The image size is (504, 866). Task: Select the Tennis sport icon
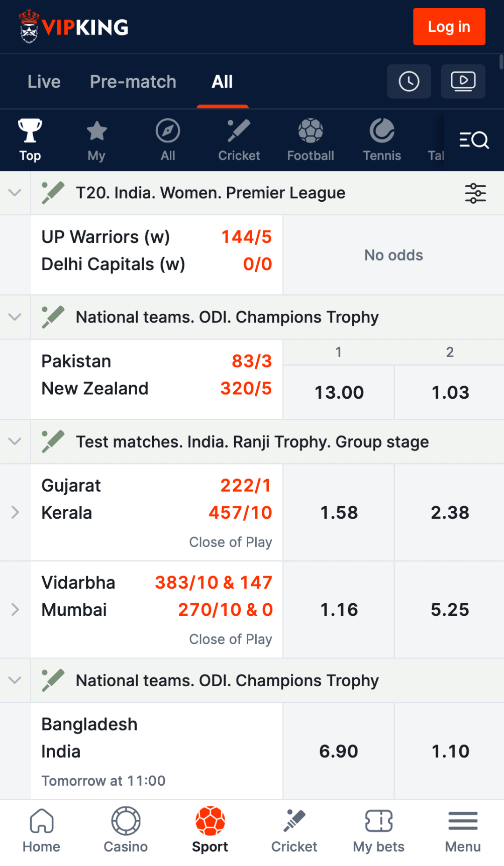[x=382, y=138]
